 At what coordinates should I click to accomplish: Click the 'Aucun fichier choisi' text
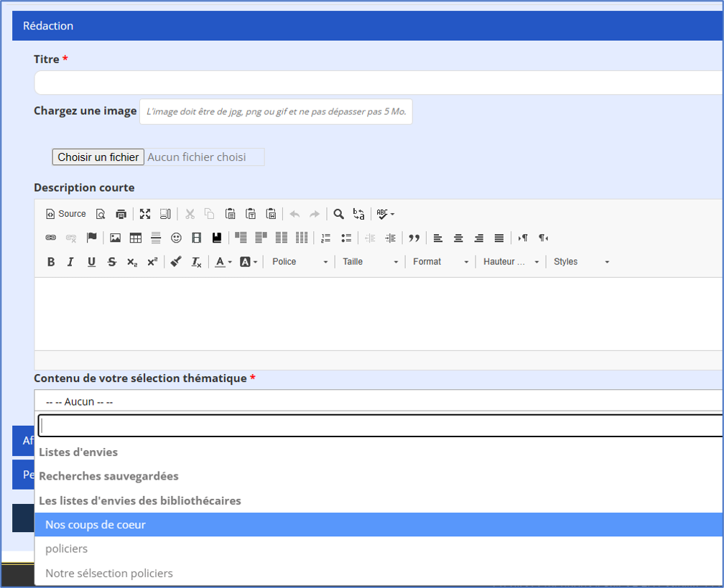coord(197,157)
